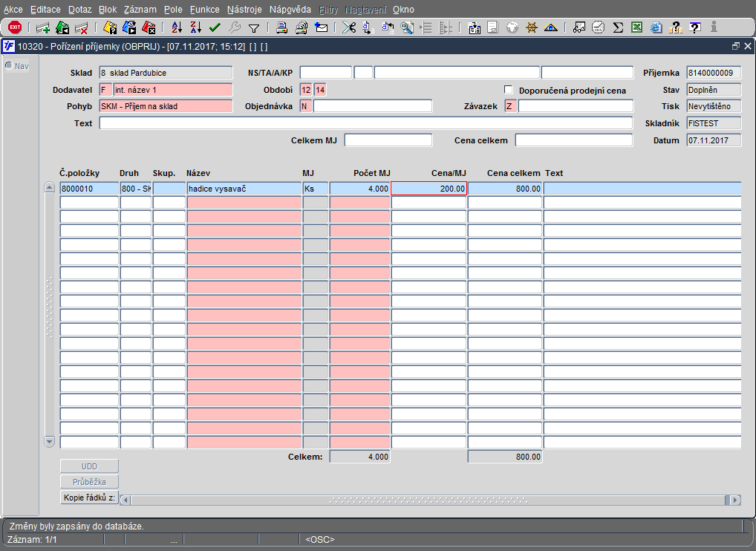Click the items list scroll-down arrow
756x551 pixels.
click(49, 441)
